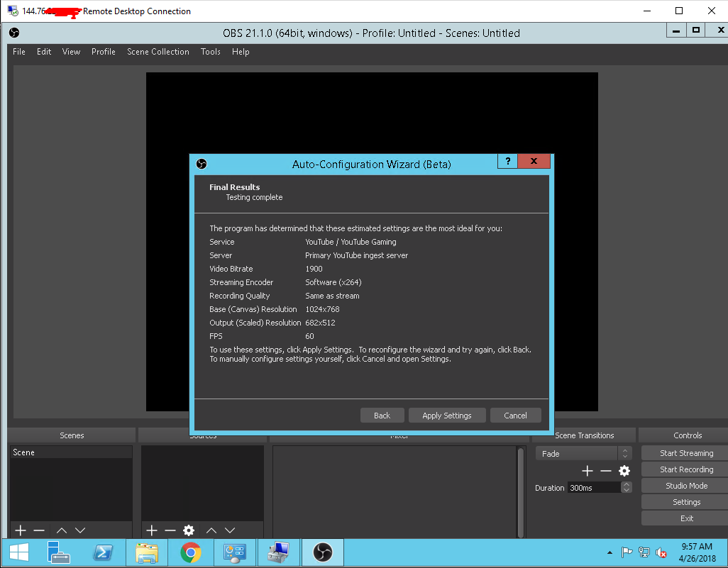Viewport: 728px width, 568px height.
Task: Open Edit menu
Action: [x=44, y=52]
